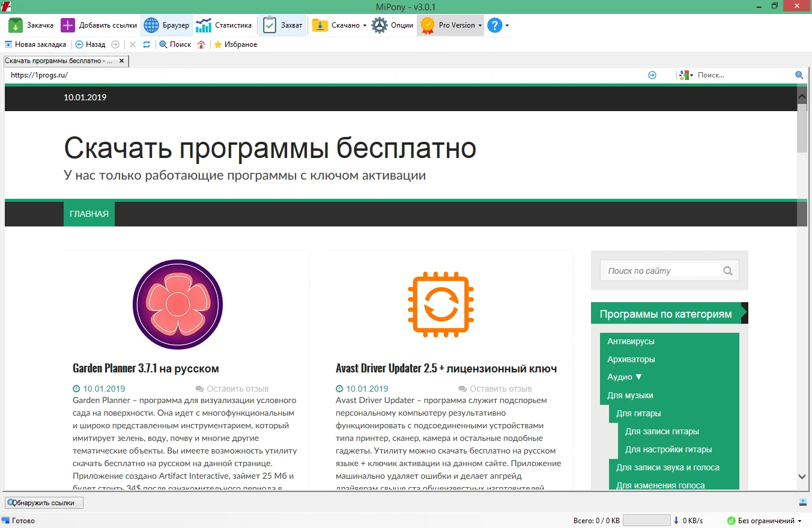This screenshot has width=812, height=528.
Task: Open the Статистика chart icon
Action: pos(204,25)
